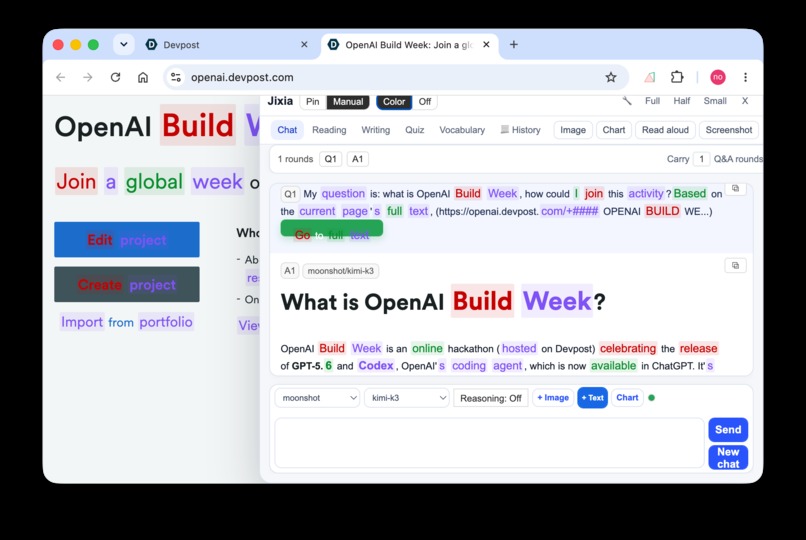Open the kimi-k3 model dropdown

point(407,398)
